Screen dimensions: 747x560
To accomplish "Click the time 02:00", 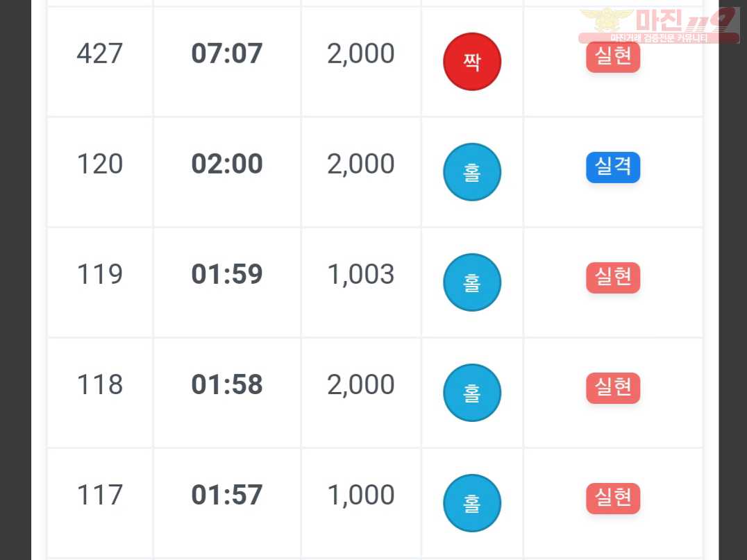I will 227,164.
